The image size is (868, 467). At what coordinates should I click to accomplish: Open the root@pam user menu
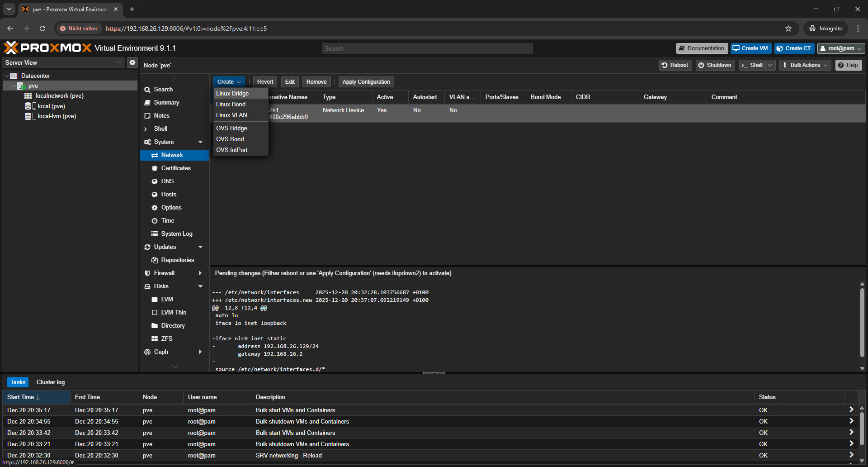(x=841, y=48)
